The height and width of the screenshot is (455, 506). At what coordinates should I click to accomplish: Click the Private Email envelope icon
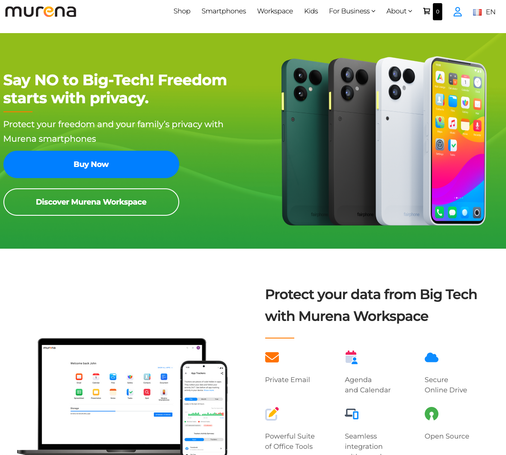(272, 357)
